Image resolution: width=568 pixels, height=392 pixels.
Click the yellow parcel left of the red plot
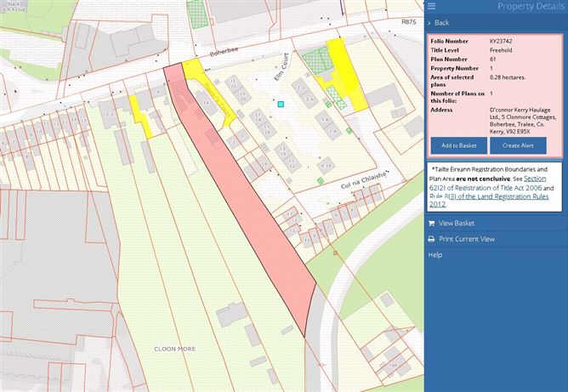pos(140,116)
